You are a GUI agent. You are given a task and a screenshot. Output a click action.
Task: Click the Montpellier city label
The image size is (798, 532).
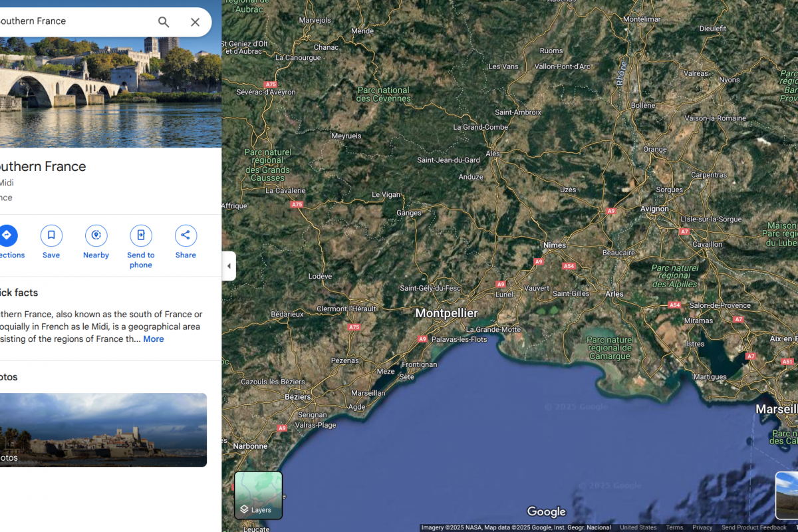point(446,313)
